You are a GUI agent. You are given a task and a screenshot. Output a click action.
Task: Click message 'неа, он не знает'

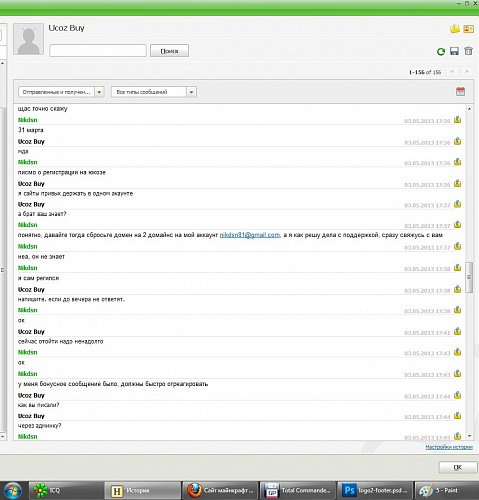coord(41,257)
